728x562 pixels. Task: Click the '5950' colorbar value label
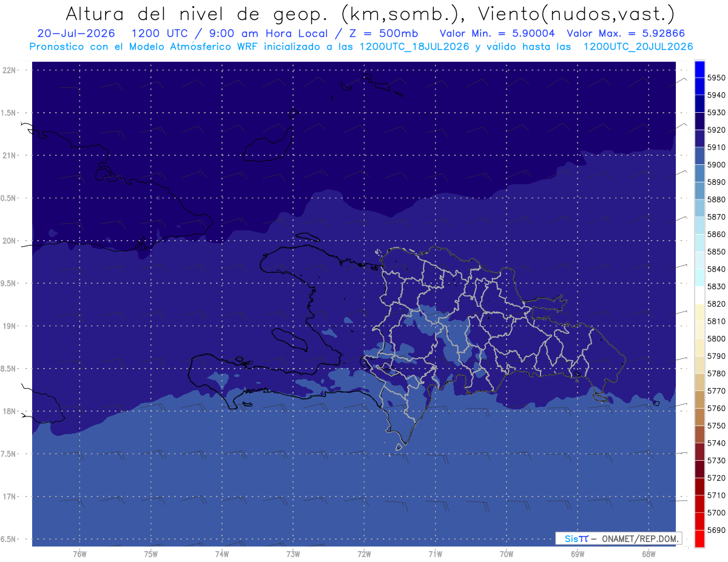(x=716, y=78)
